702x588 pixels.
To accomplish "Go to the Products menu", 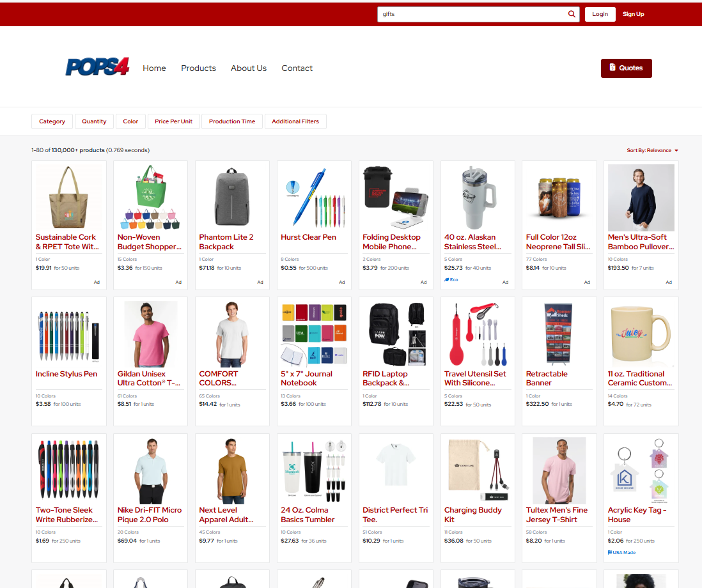I will pyautogui.click(x=198, y=68).
